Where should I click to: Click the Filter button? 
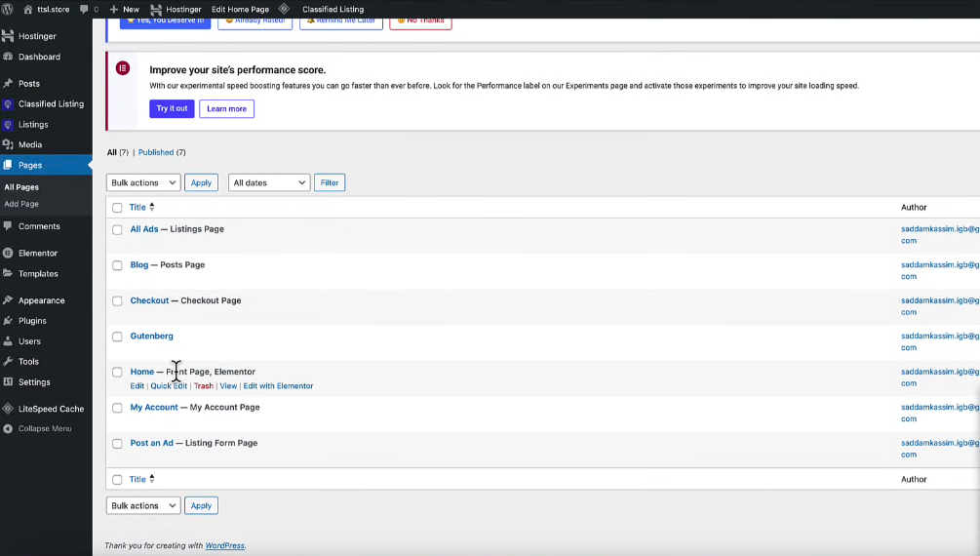[329, 182]
